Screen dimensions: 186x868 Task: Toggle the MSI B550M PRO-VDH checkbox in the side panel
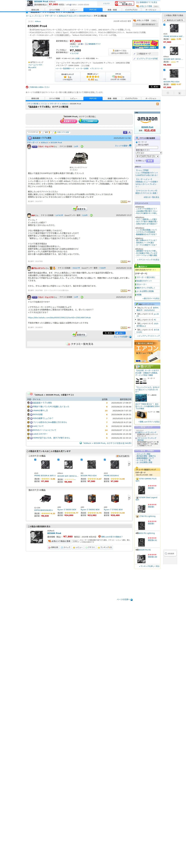tap(164, 70)
